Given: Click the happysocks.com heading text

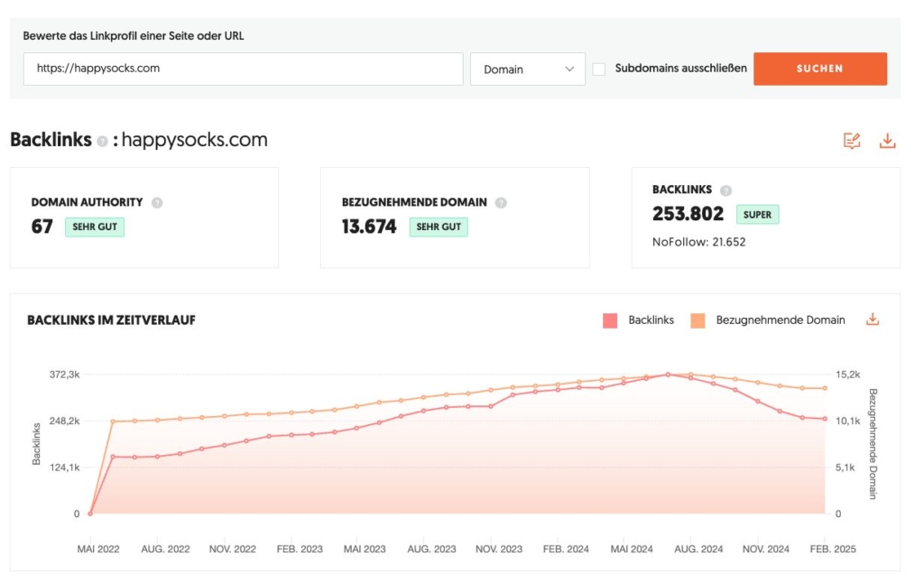Looking at the screenshot, I should click(195, 140).
